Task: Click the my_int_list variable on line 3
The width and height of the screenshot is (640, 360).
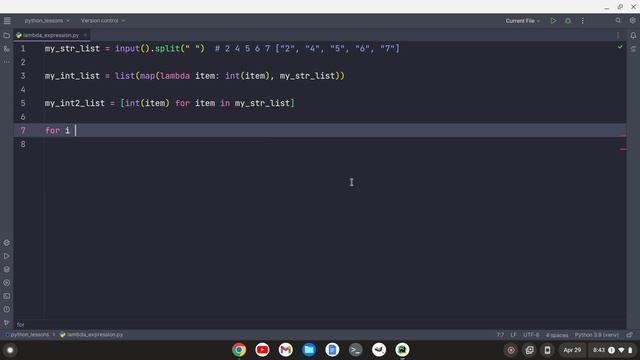Action: pos(72,76)
